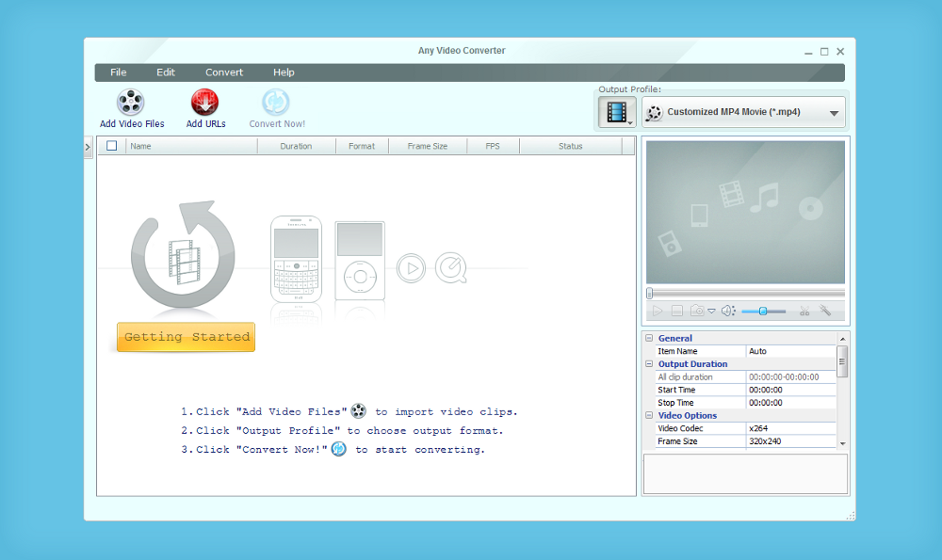This screenshot has width=942, height=560.
Task: Open the film strip output category selector
Action: pos(616,113)
